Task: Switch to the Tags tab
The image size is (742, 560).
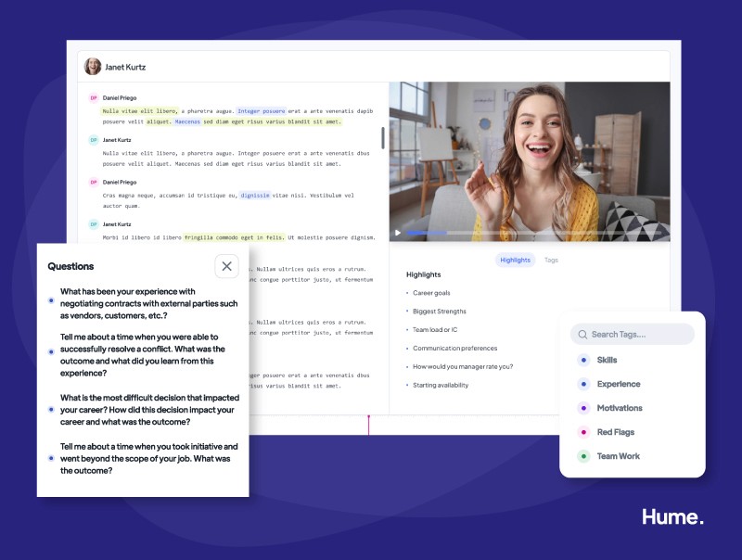Action: [551, 260]
